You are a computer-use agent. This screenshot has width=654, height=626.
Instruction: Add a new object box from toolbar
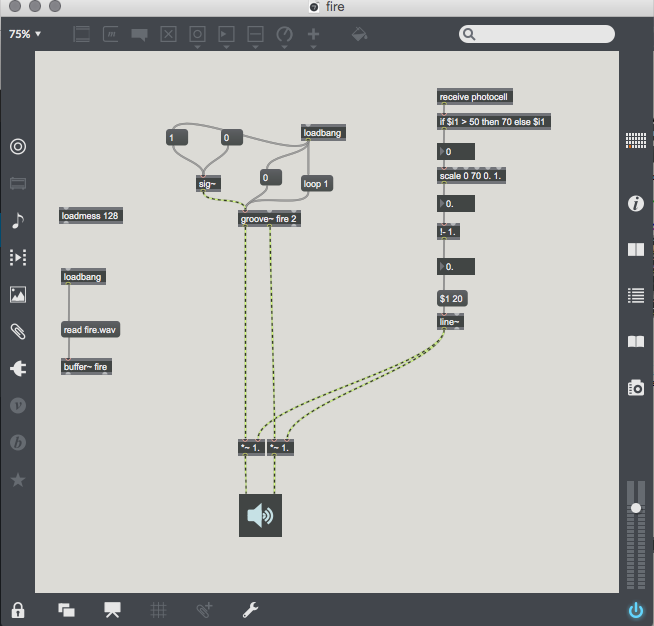[x=81, y=34]
